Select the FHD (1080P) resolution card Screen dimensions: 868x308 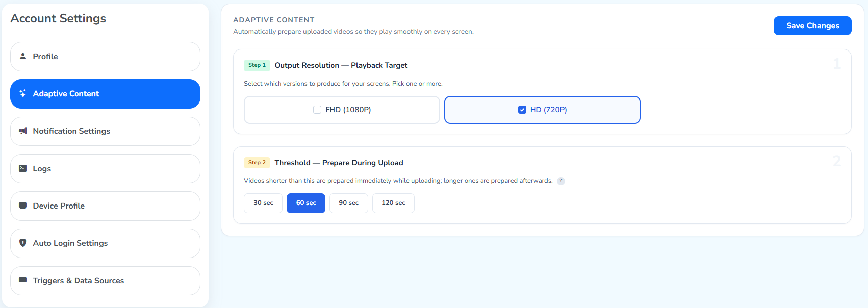point(342,110)
